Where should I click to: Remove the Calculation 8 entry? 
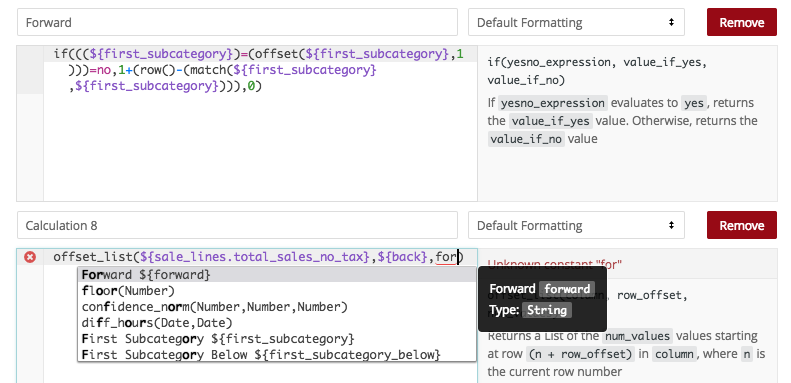(742, 225)
